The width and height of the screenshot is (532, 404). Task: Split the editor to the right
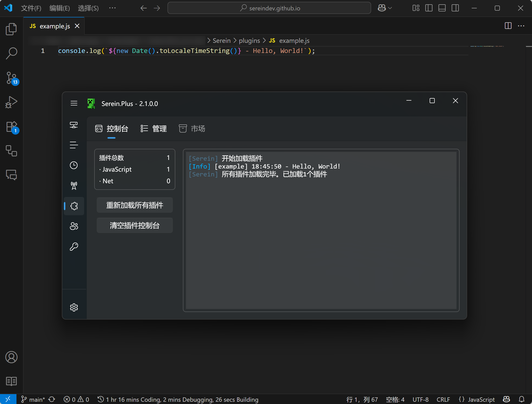[508, 26]
